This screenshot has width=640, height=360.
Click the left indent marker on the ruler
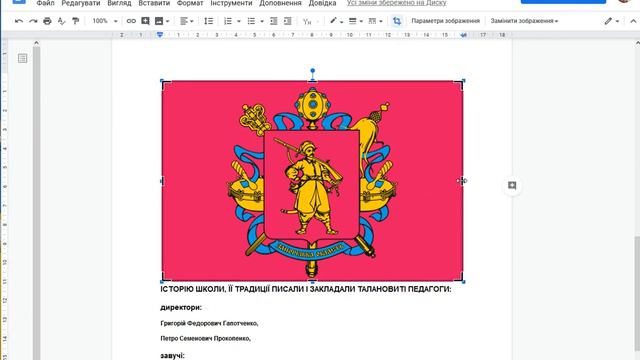tap(160, 35)
